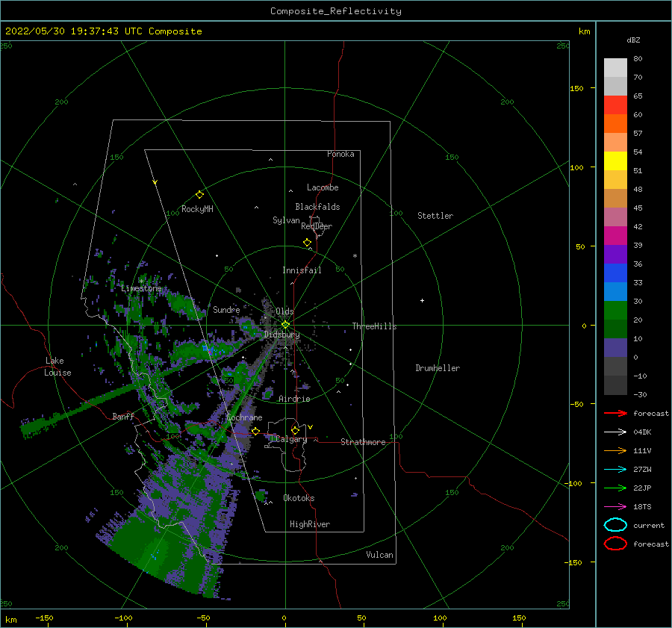Click the Innisfail city label

coord(302,270)
